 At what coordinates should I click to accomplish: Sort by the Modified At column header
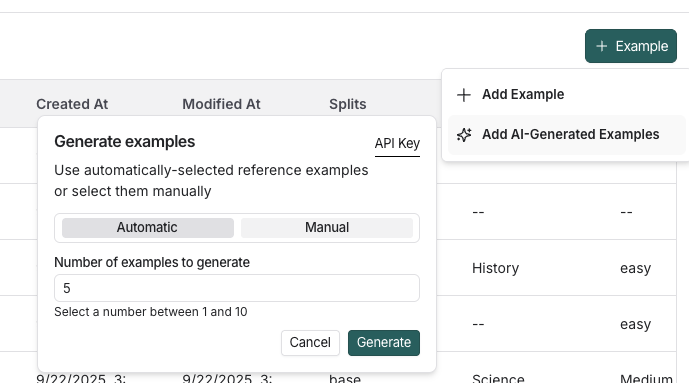[221, 104]
